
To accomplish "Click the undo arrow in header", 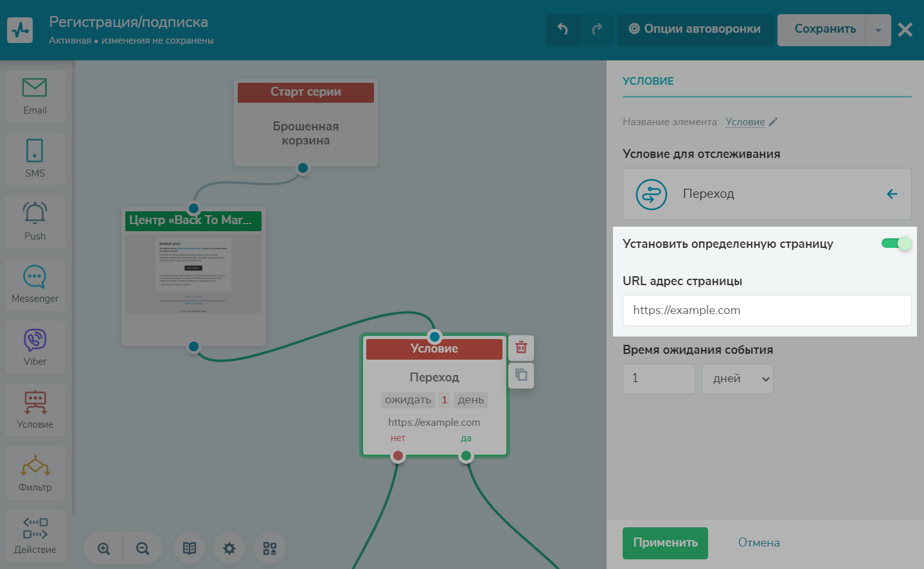I will pos(563,29).
